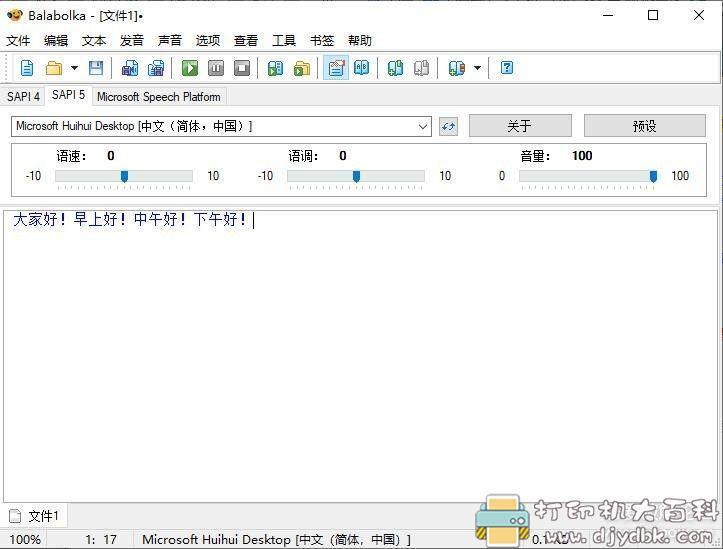This screenshot has height=549, width=723.
Task: Click the 音量 volume slider handle
Action: (653, 176)
